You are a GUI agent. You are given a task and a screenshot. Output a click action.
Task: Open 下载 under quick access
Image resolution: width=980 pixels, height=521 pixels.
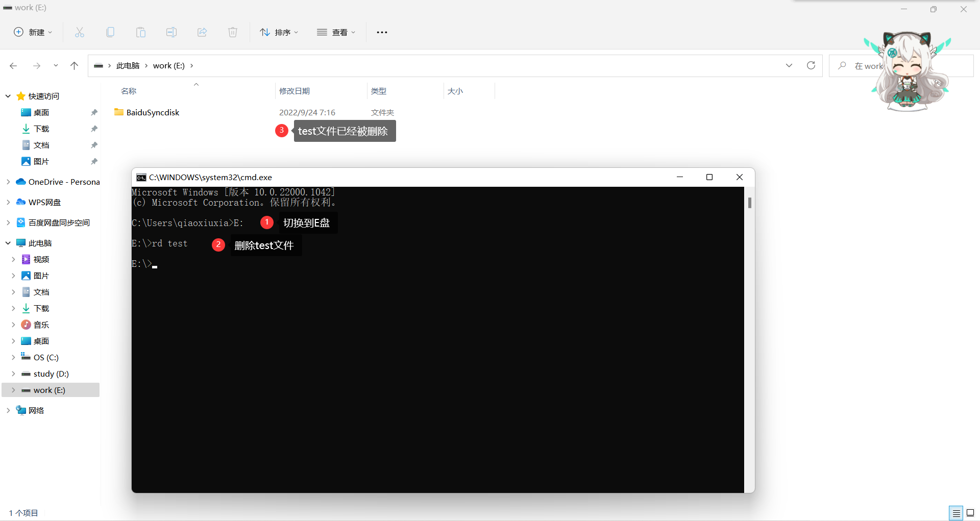click(x=41, y=129)
